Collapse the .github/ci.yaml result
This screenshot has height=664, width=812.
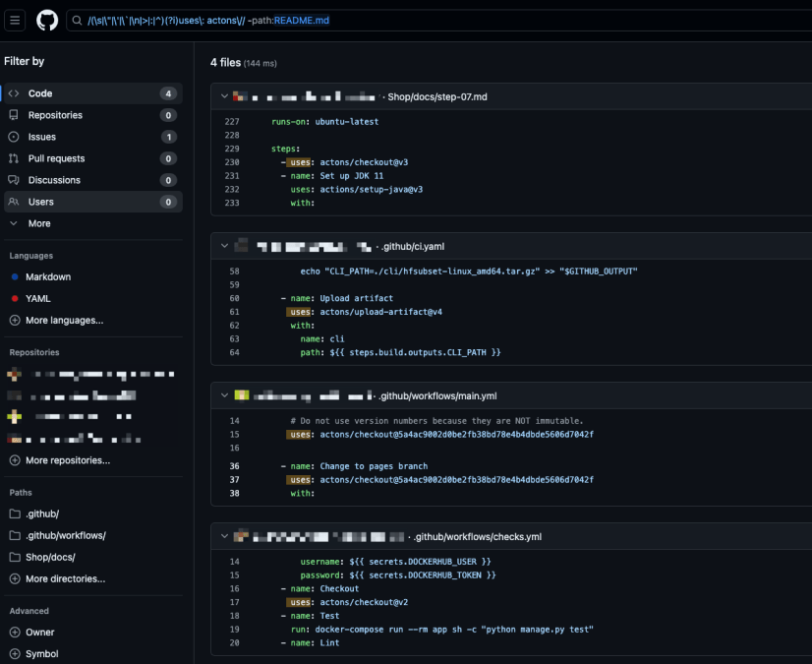click(224, 246)
